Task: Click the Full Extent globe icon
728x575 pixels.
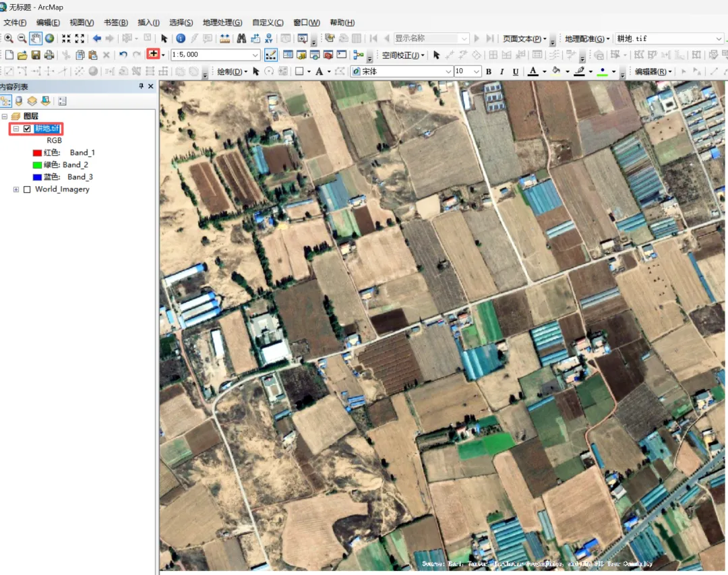Action: (x=49, y=38)
